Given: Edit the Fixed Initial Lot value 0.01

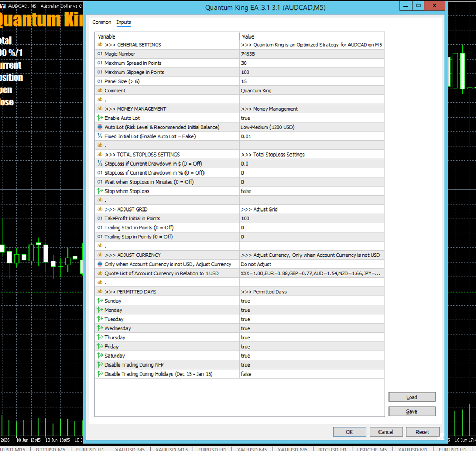Looking at the screenshot, I should point(312,136).
